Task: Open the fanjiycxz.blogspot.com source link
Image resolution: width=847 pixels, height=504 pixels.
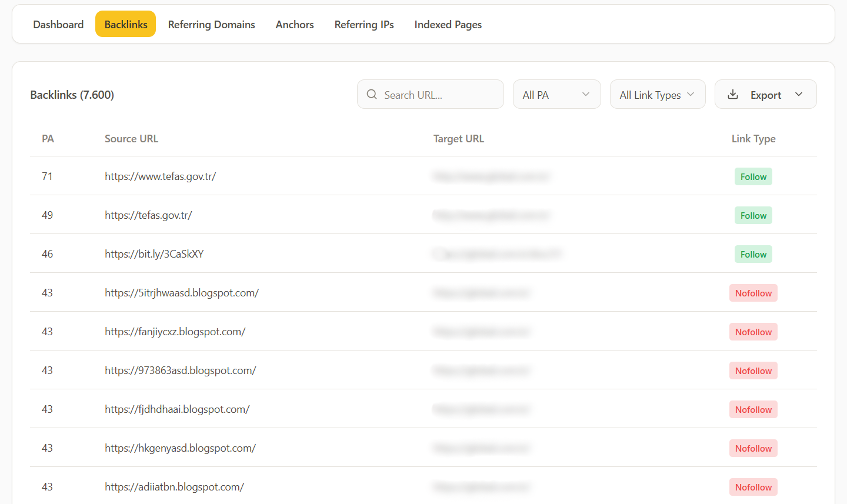Action: (x=175, y=332)
